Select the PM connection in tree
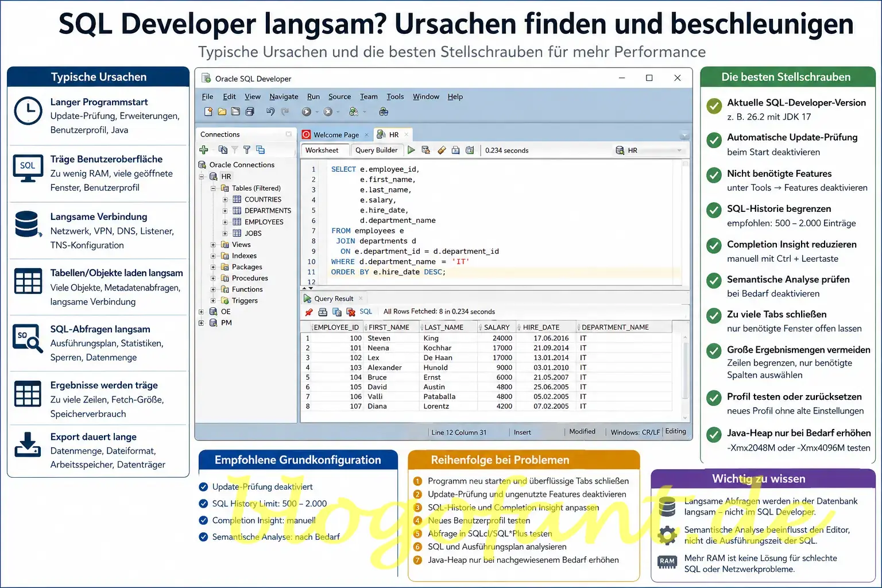Image resolution: width=882 pixels, height=588 pixels. [226, 323]
